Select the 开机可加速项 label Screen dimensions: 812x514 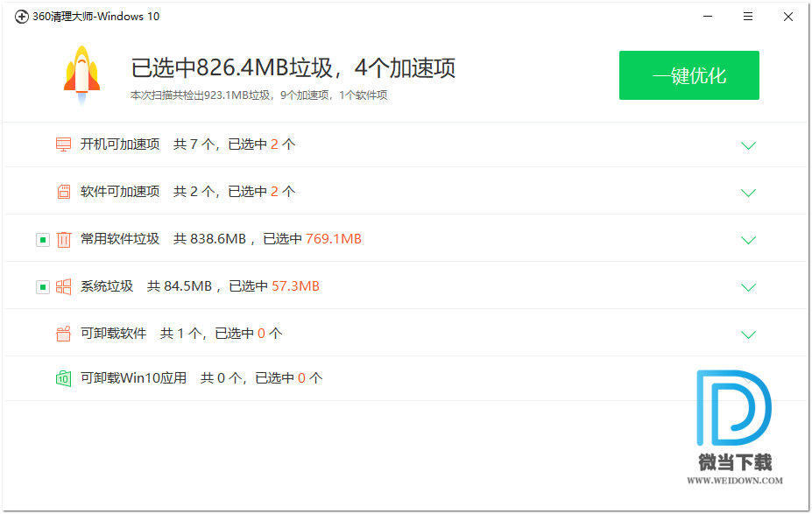click(120, 144)
